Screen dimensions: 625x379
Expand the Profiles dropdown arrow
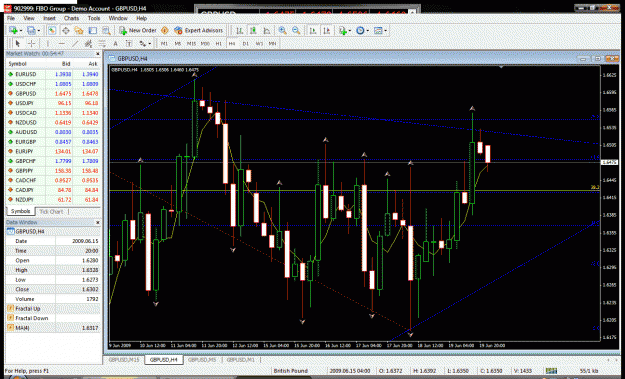(39, 30)
